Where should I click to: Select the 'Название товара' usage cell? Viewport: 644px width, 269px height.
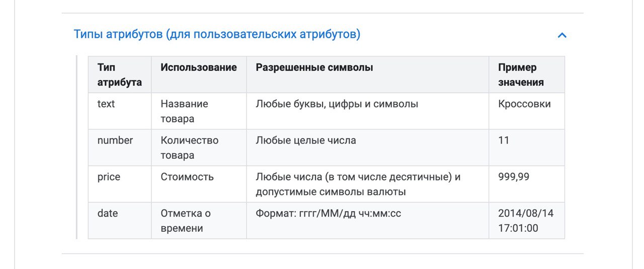tap(199, 111)
